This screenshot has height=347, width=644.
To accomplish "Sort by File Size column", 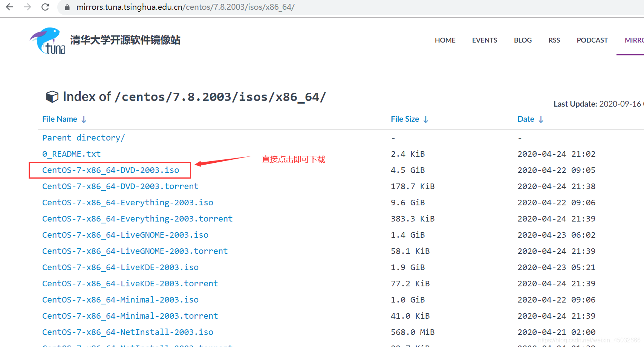I will point(410,119).
